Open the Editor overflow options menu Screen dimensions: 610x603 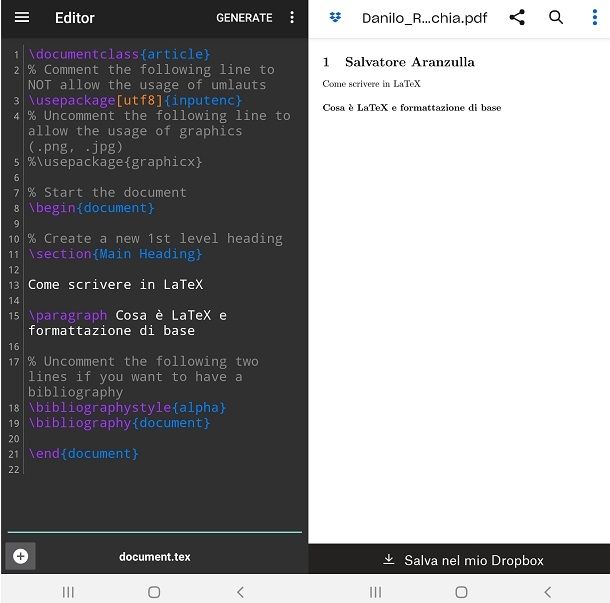(x=292, y=17)
